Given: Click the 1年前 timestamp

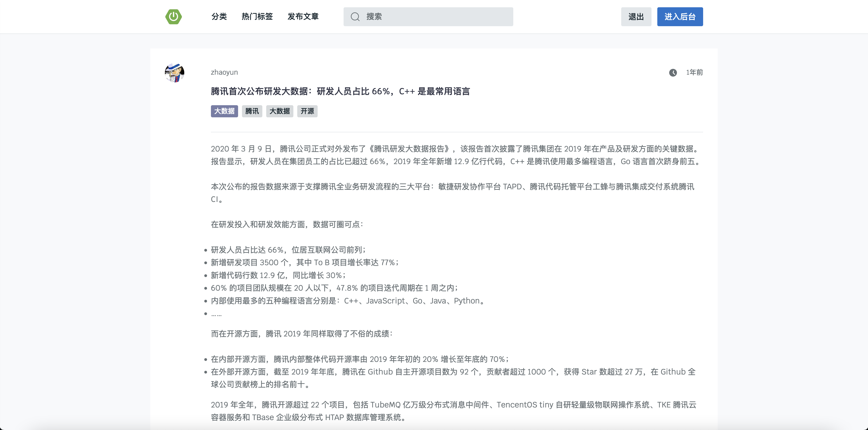Looking at the screenshot, I should (x=694, y=72).
